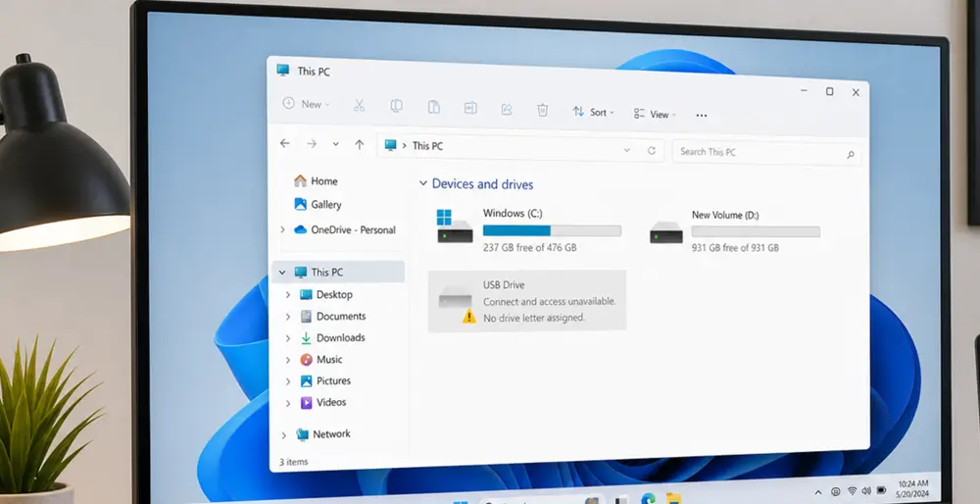Expand the Downloads folder node
This screenshot has height=504, width=980.
pyautogui.click(x=288, y=338)
